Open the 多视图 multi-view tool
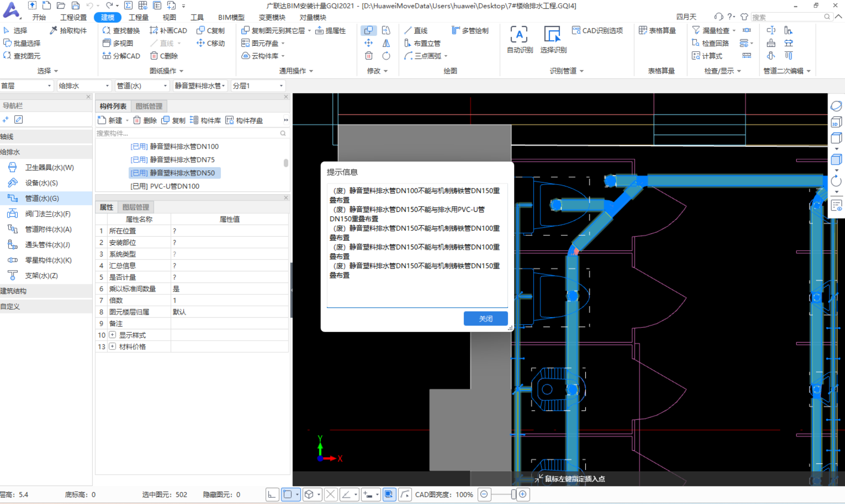The width and height of the screenshot is (845, 504). (x=118, y=43)
